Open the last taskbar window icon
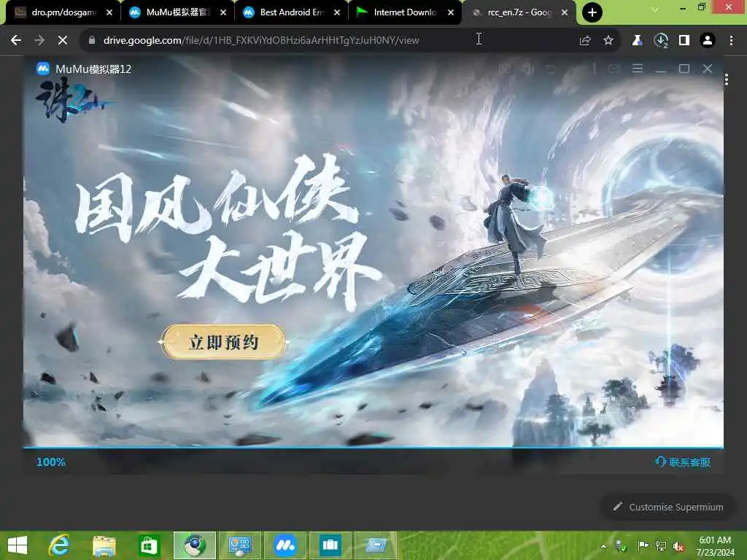Screen dimensions: 747x560 tap(376, 545)
